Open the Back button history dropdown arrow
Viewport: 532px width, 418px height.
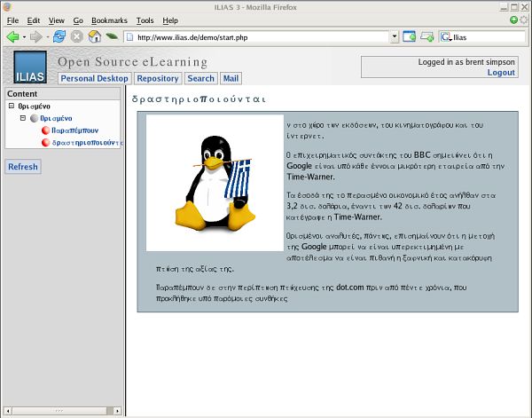coord(25,37)
